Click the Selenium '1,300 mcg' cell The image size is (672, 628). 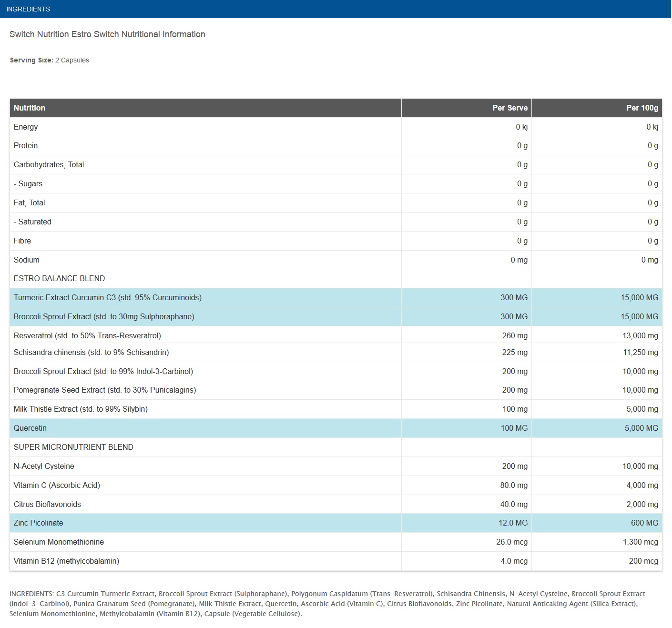(x=597, y=542)
